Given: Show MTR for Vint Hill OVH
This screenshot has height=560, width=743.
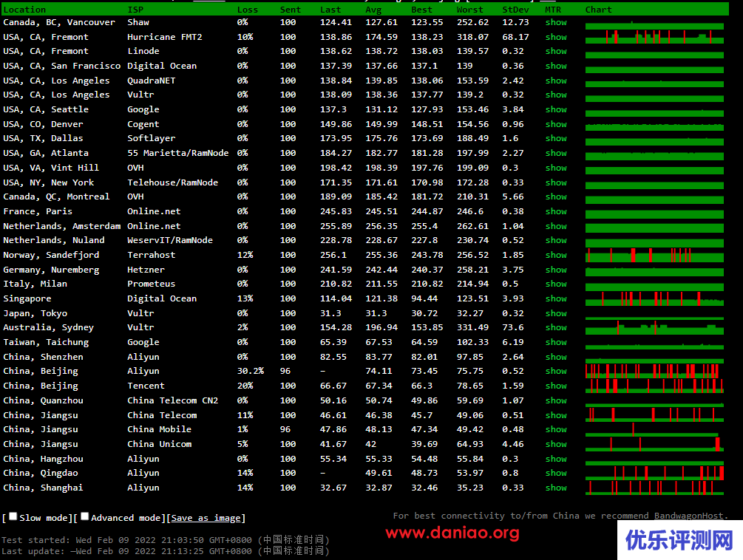Looking at the screenshot, I should tap(556, 168).
